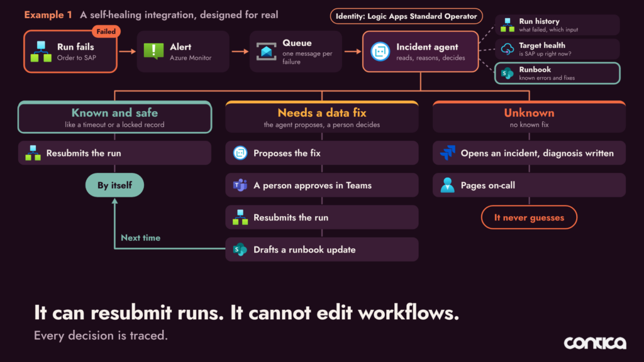Click the Microsoft Teams icon
Image resolution: width=644 pixels, height=362 pixels.
(x=240, y=185)
